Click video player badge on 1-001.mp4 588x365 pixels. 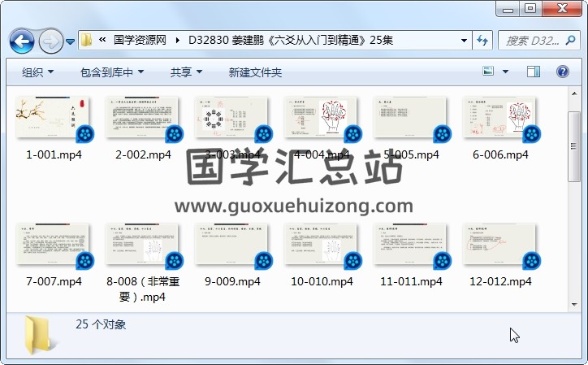[84, 134]
